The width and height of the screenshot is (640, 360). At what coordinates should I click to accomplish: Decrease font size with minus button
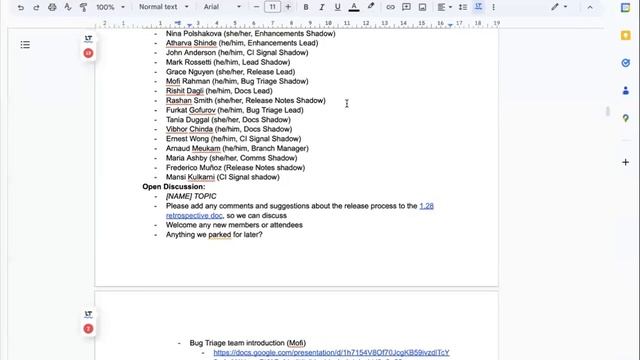(x=256, y=7)
